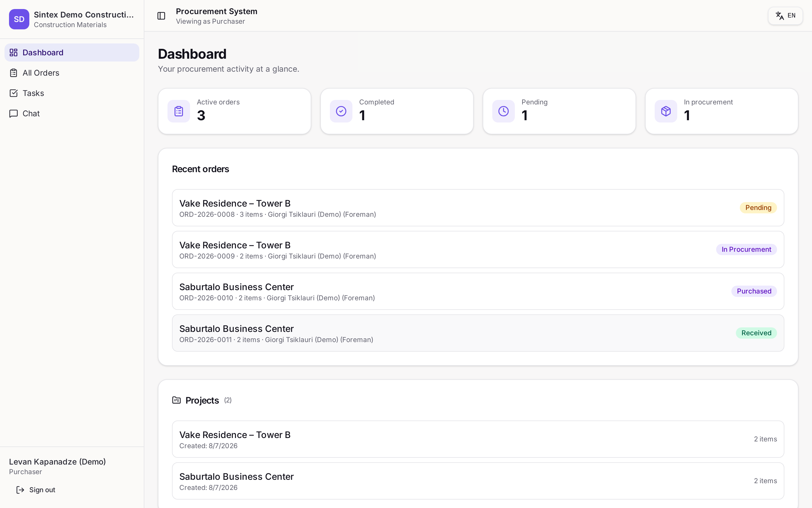Click the Chat bubble icon in sidebar
The width and height of the screenshot is (812, 508).
(14, 113)
